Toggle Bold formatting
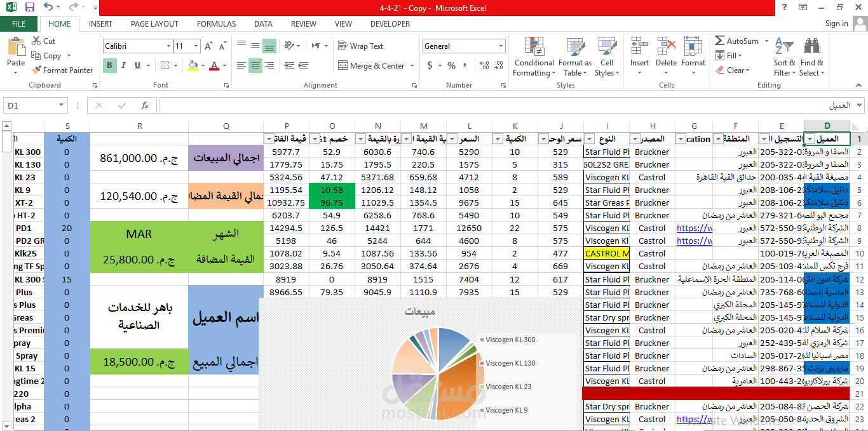Image resolution: width=868 pixels, height=431 pixels. coord(109,65)
